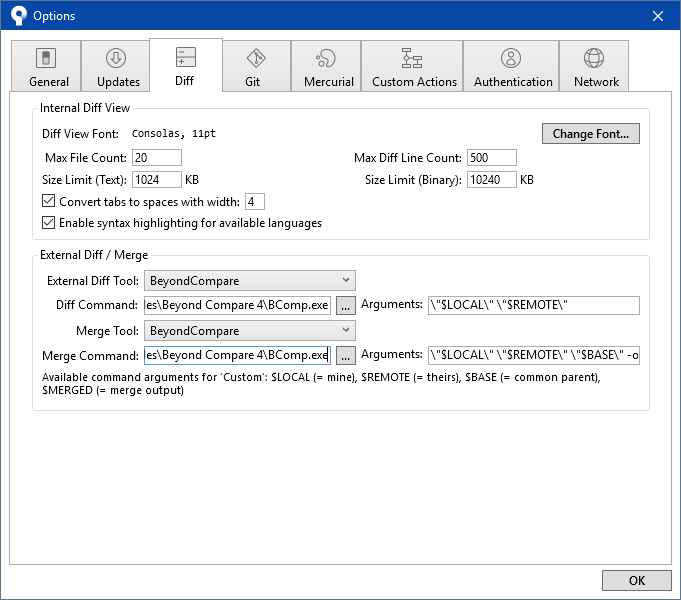This screenshot has height=600, width=681.
Task: Close the Options dialog
Action: (658, 16)
